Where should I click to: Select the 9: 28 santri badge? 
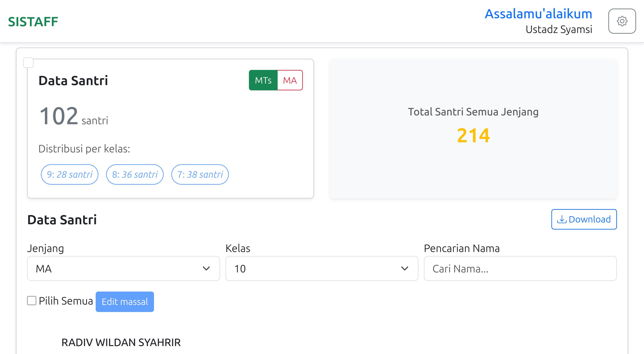click(x=70, y=175)
